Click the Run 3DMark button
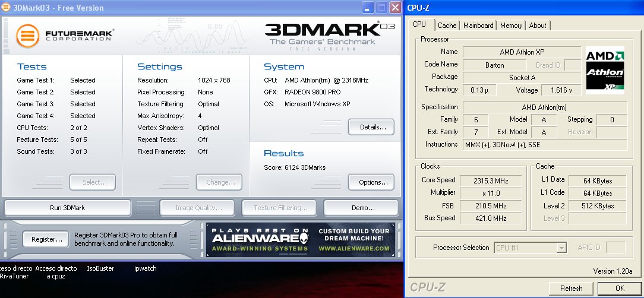This screenshot has width=644, height=298. point(67,208)
